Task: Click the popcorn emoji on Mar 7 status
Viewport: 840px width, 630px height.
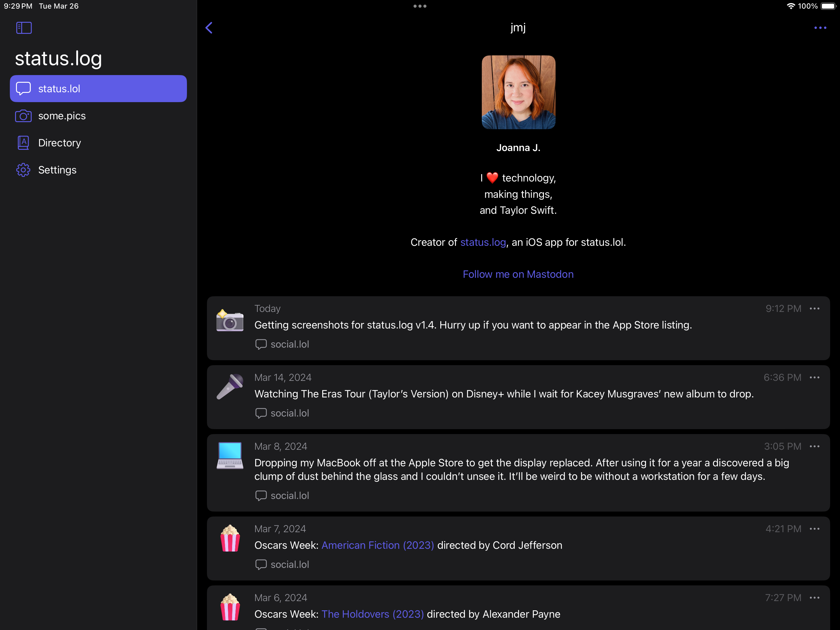Action: (x=230, y=538)
